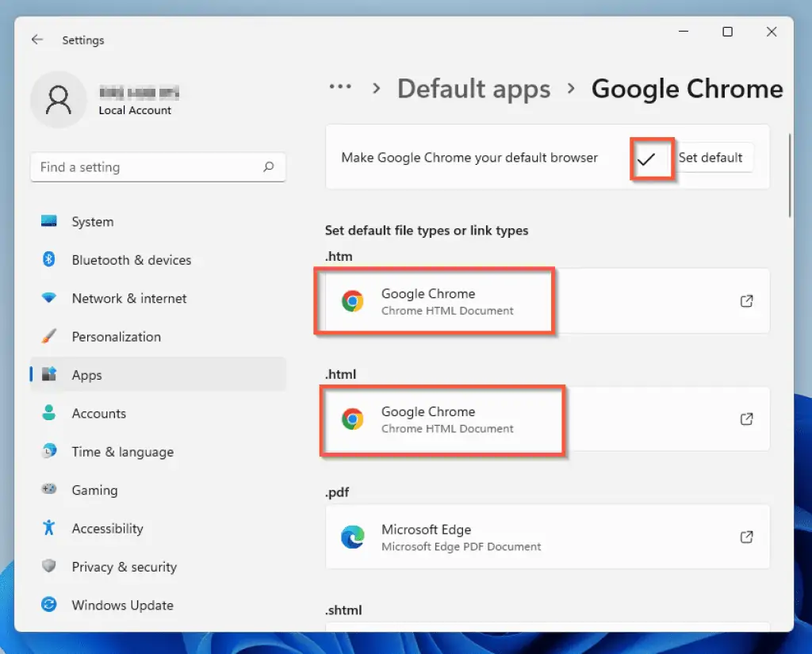Open System settings category

click(x=159, y=222)
